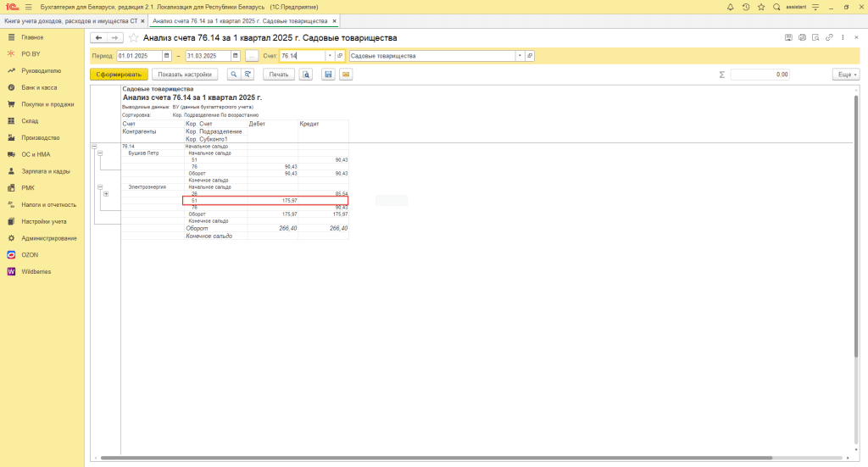The width and height of the screenshot is (868, 467).
Task: Open the OZON section
Action: (x=42, y=255)
